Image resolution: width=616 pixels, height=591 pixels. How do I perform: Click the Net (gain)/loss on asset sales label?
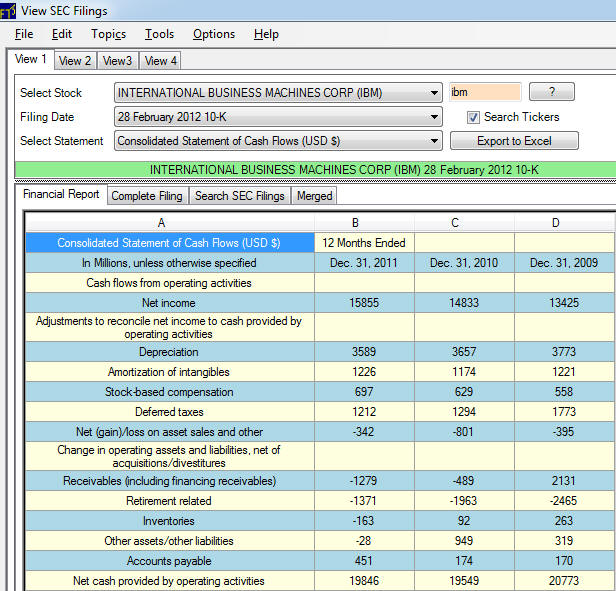tap(170, 432)
